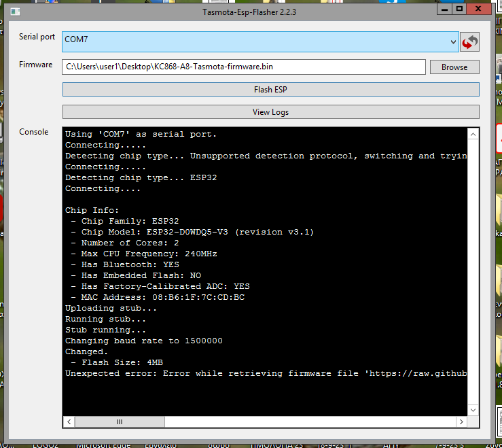Open the View Logs button
This screenshot has height=448, width=502.
pos(270,112)
